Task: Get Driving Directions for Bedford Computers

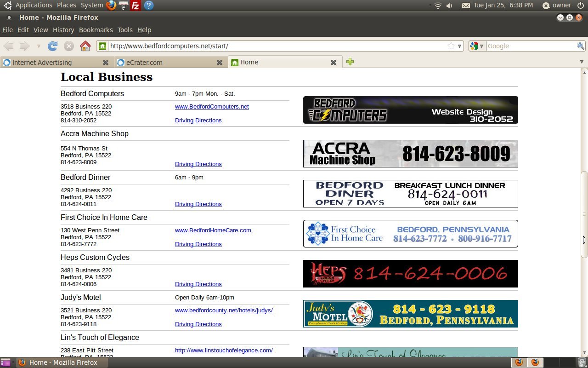Action: pos(198,121)
